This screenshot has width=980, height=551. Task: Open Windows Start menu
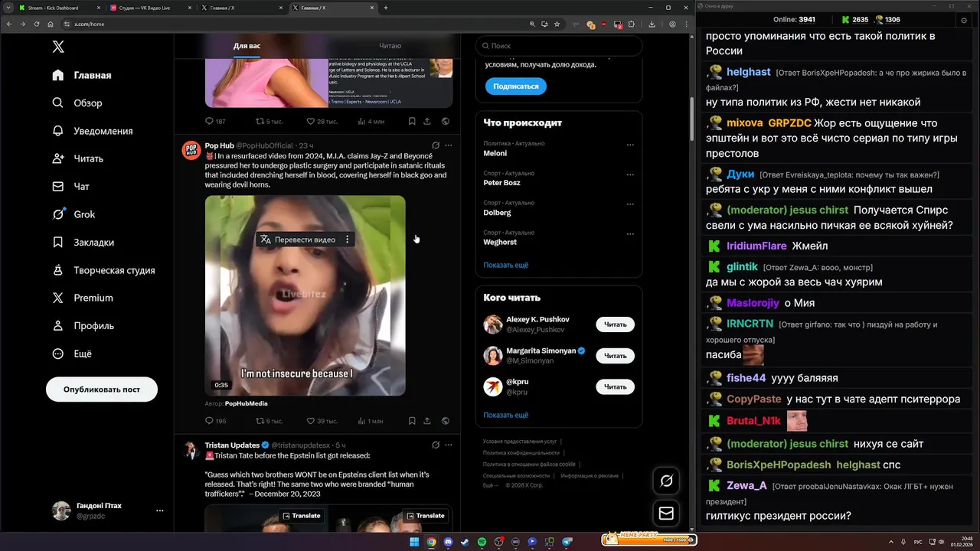click(414, 542)
